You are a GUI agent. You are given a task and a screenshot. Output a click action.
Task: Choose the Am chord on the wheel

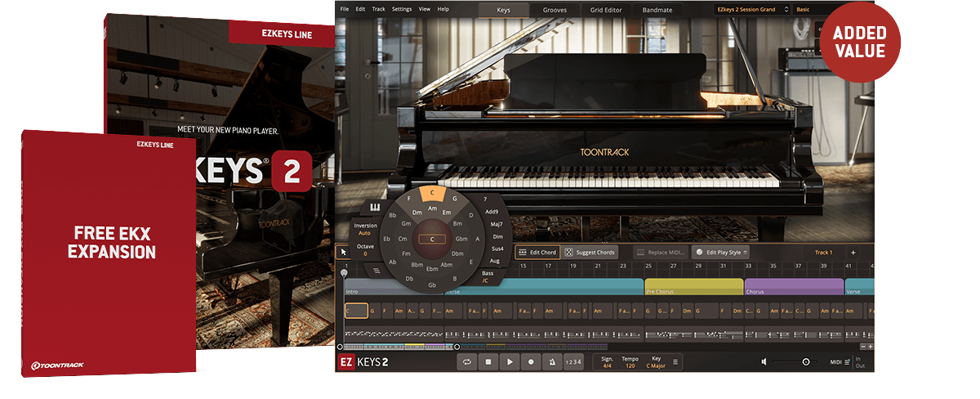pos(432,208)
